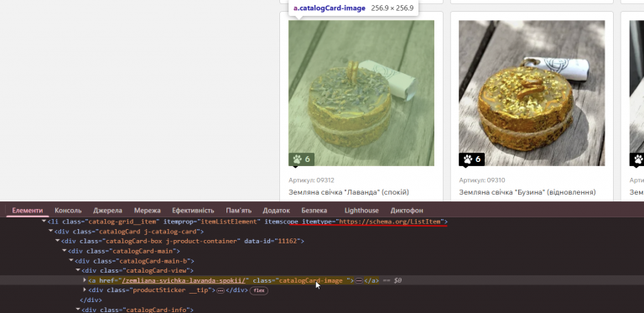Click ellipsis inside the productSticker div element
644x313 pixels.
point(221,290)
